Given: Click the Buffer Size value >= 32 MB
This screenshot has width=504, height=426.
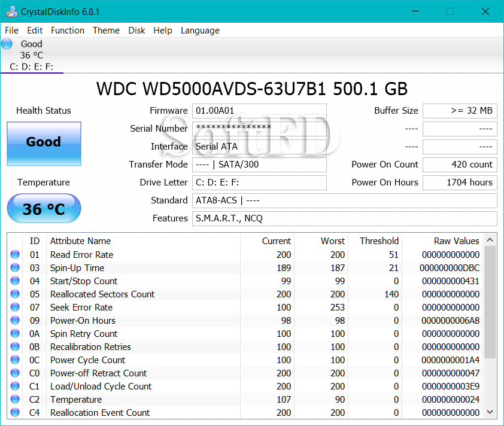Looking at the screenshot, I should click(x=460, y=111).
